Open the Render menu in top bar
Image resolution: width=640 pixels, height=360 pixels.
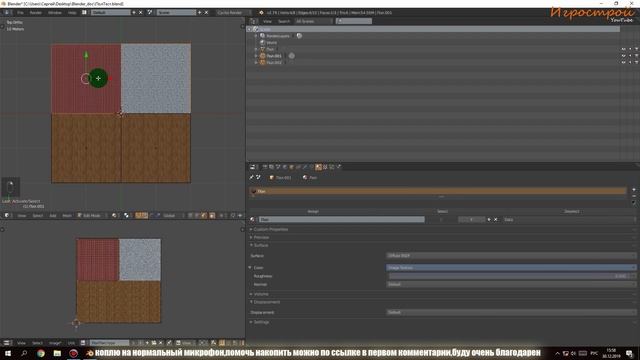(36, 13)
